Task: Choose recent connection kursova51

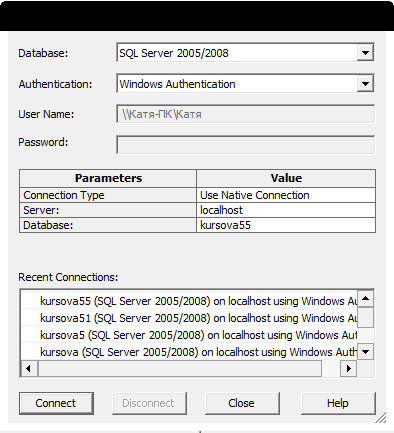Action: (x=189, y=318)
